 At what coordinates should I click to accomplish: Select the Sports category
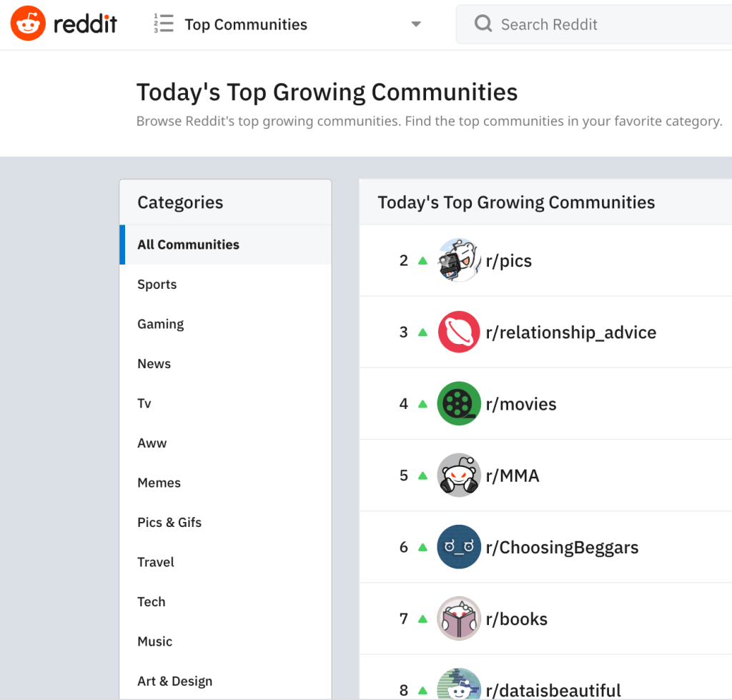(157, 285)
